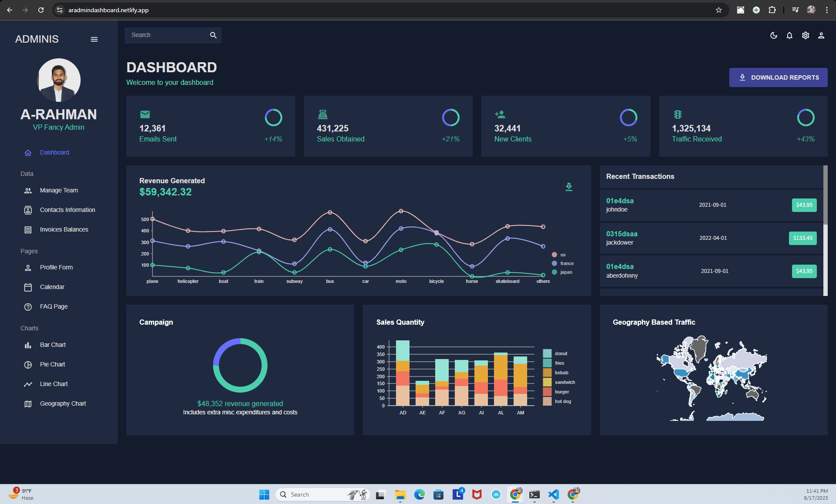Open Line Chart page
836x504 pixels.
pyautogui.click(x=54, y=384)
